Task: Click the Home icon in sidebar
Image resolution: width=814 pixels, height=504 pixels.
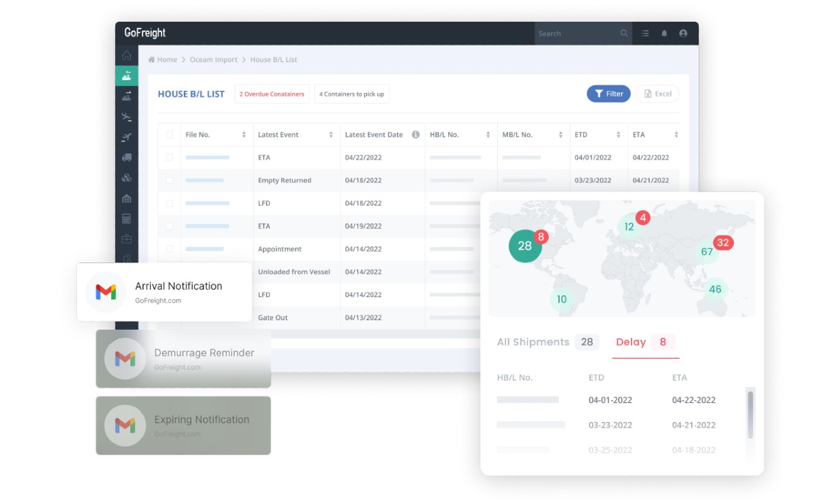Action: [x=126, y=56]
